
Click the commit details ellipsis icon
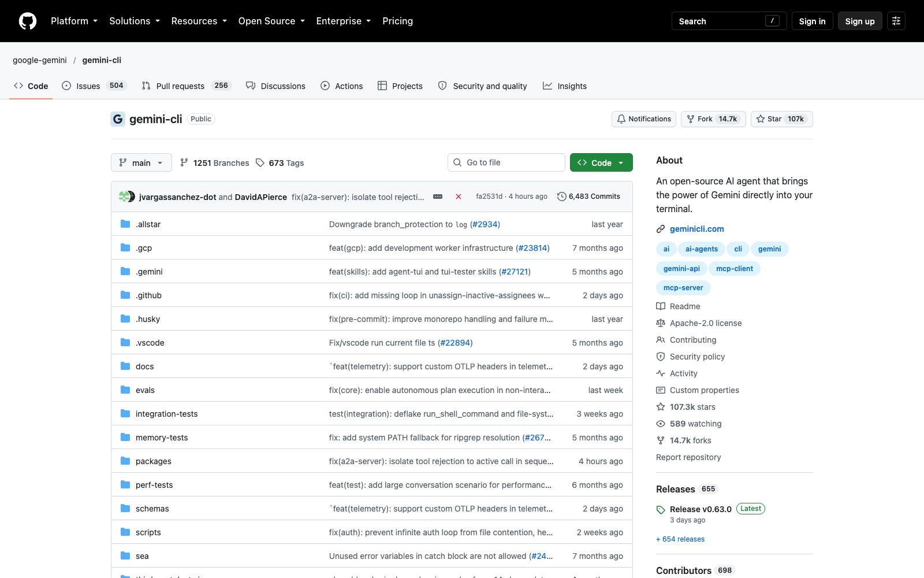click(438, 197)
